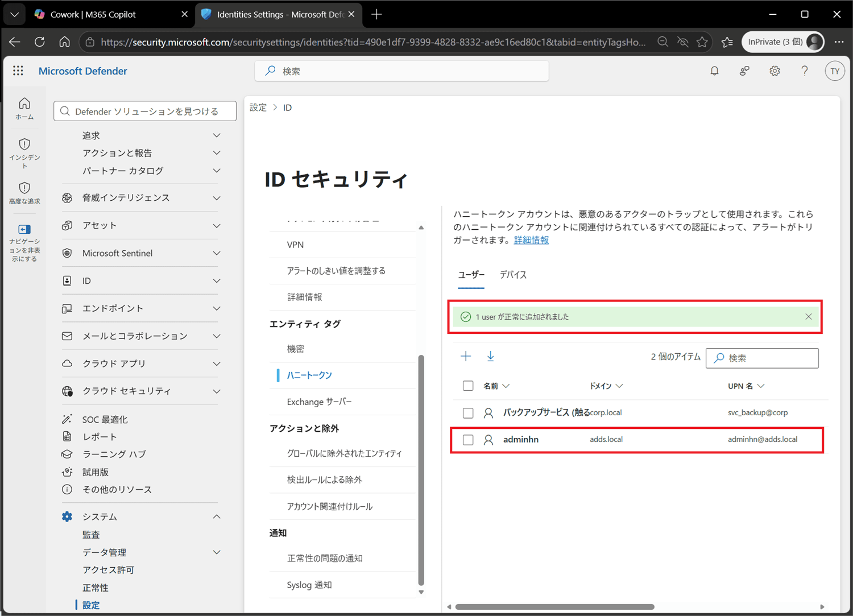
Task: Click the browser refresh icon
Action: [x=40, y=42]
